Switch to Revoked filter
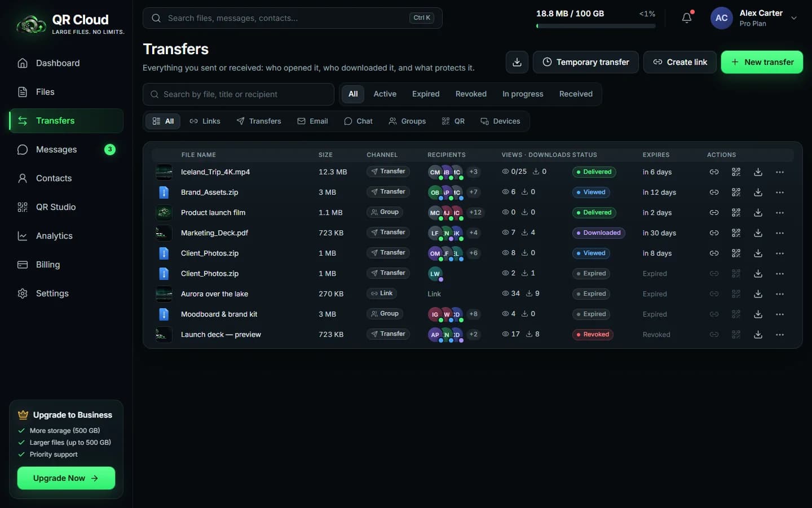 [471, 94]
